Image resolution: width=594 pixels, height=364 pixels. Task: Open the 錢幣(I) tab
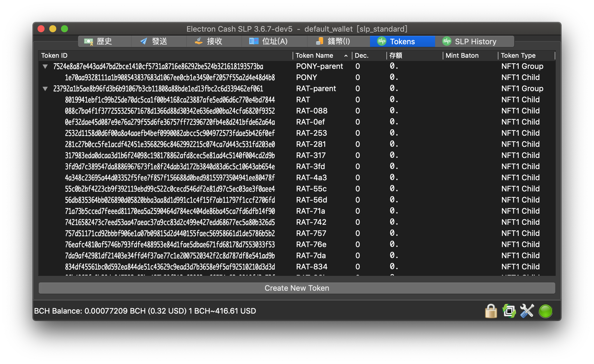pos(339,41)
